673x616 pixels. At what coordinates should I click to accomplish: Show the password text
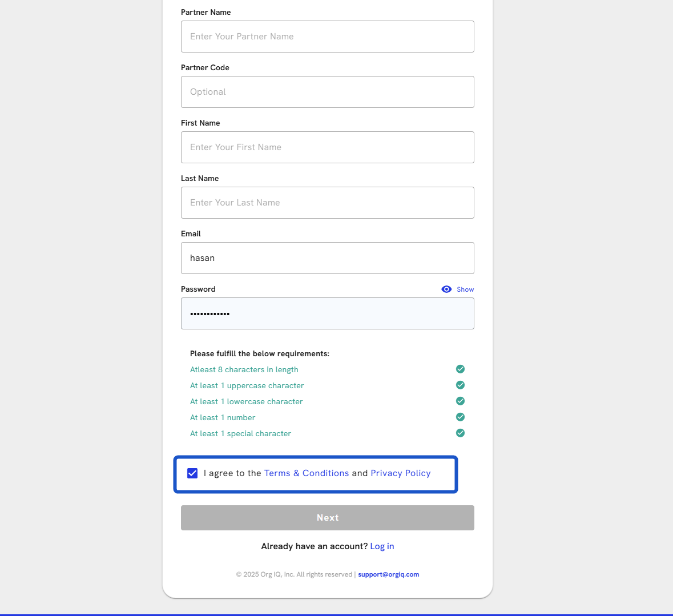(x=465, y=289)
